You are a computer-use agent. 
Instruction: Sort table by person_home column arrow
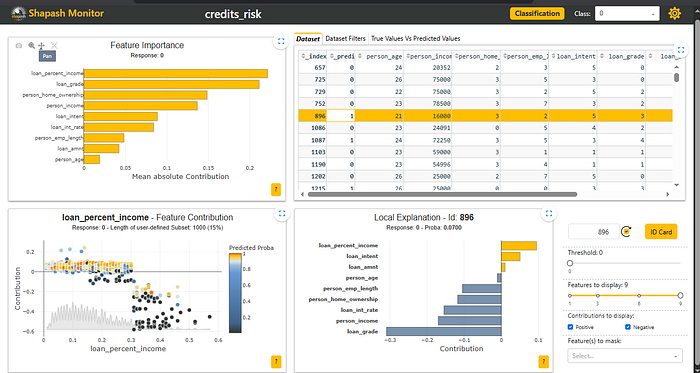(x=457, y=56)
